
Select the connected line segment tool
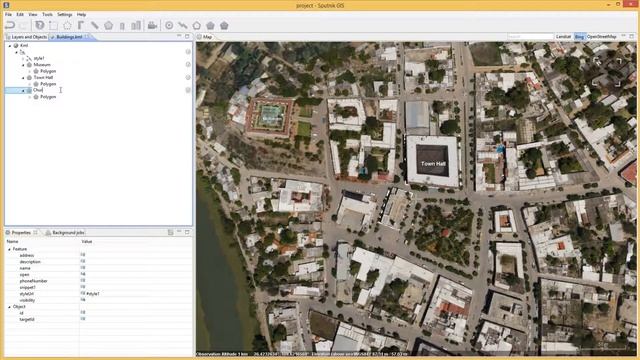point(183,25)
